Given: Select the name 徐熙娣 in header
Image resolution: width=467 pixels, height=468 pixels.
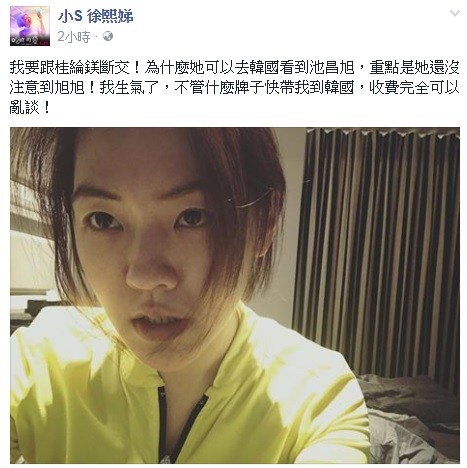Looking at the screenshot, I should (110, 16).
